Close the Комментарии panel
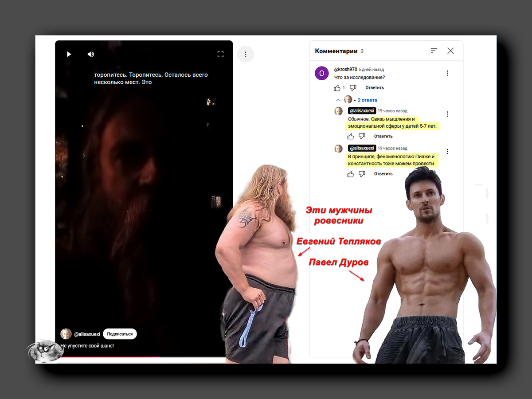This screenshot has width=532, height=399. [450, 51]
